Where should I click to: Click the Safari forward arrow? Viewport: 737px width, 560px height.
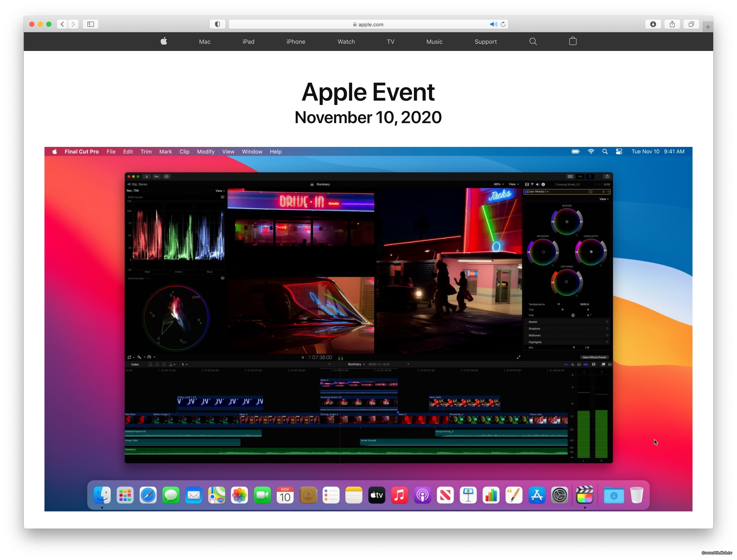73,24
